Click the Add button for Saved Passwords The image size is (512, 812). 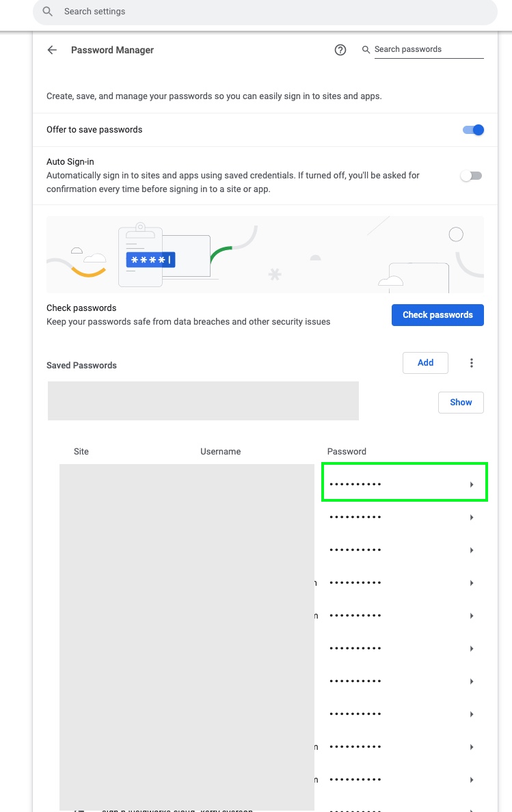point(425,363)
